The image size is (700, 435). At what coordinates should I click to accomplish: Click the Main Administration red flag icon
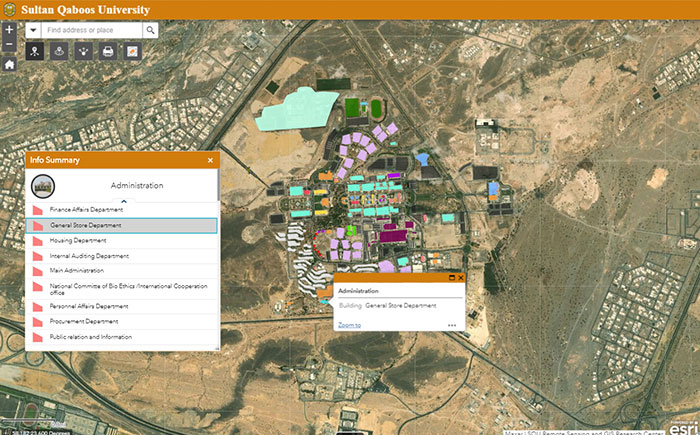(38, 271)
